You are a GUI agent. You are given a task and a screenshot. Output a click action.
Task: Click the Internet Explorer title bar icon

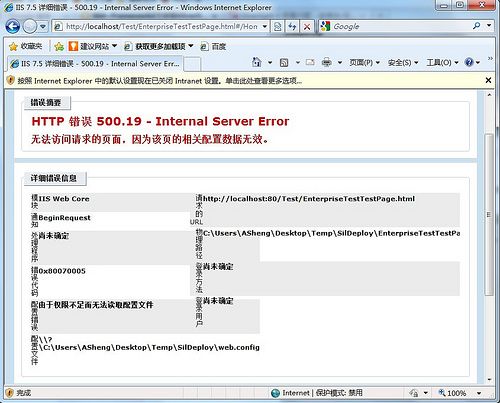[8, 7]
